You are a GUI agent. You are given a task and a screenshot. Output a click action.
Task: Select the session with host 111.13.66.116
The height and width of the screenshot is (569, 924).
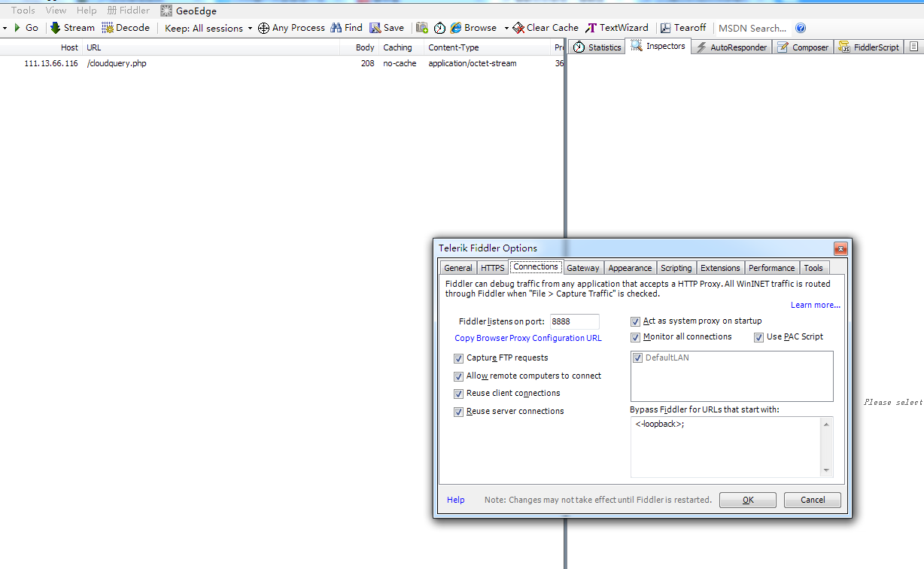pos(51,63)
